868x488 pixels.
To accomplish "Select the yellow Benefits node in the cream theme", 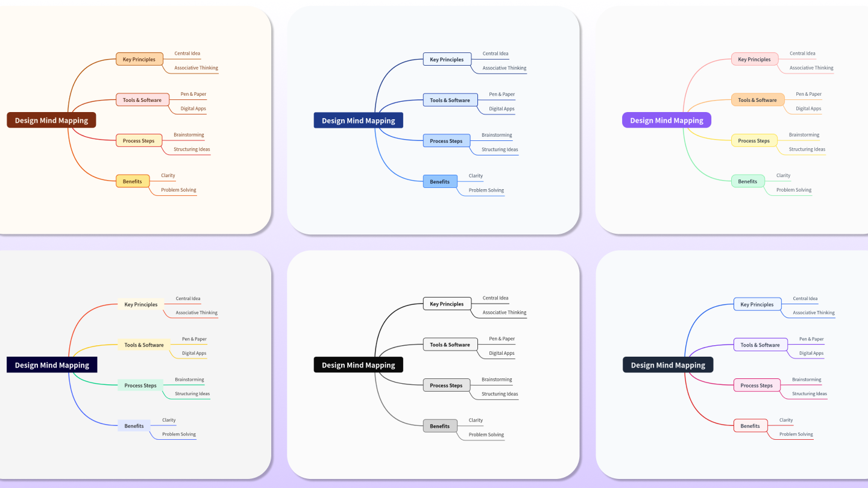I will pos(133,181).
